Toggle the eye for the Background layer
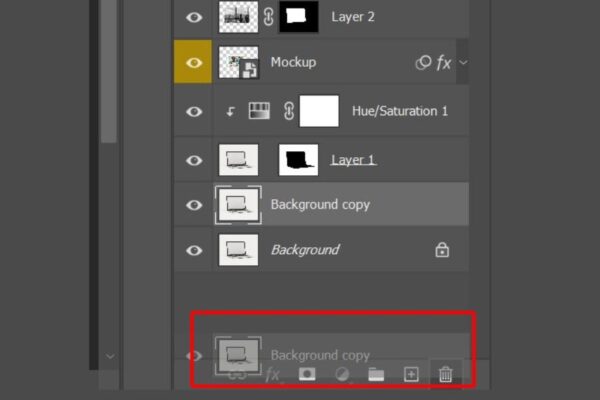This screenshot has width=600, height=400. coord(194,250)
